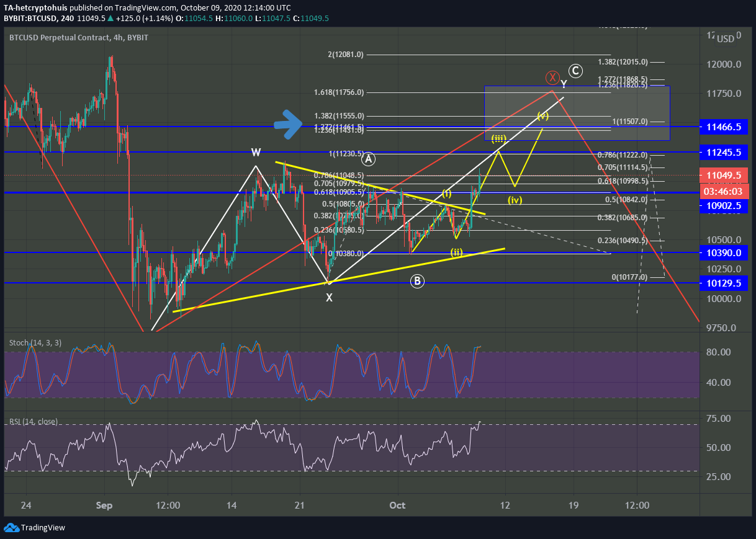
Task: Click the yellow (i) wave label
Action: coord(446,194)
